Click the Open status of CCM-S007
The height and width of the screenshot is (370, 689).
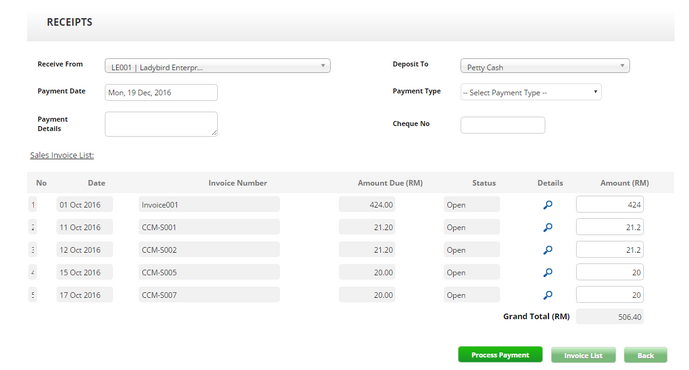click(471, 295)
